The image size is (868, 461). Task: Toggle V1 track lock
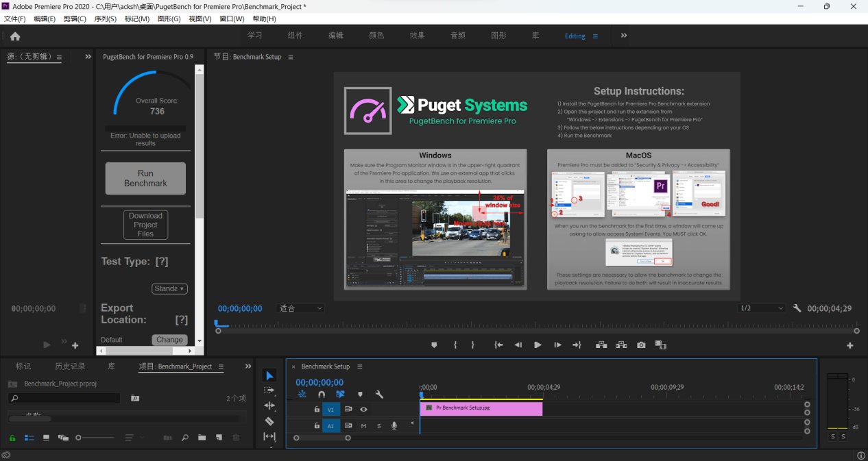tap(316, 410)
